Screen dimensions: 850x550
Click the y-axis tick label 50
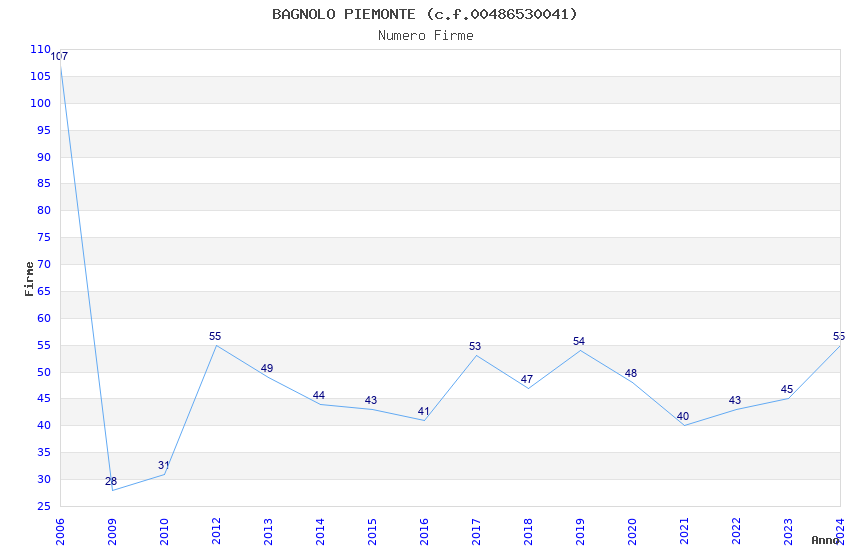[44, 372]
